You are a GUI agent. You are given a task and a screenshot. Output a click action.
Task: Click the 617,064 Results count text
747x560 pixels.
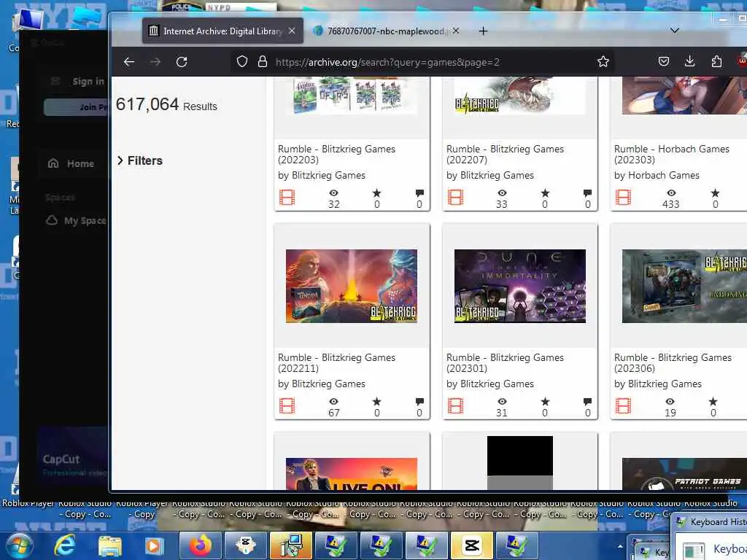[166, 104]
